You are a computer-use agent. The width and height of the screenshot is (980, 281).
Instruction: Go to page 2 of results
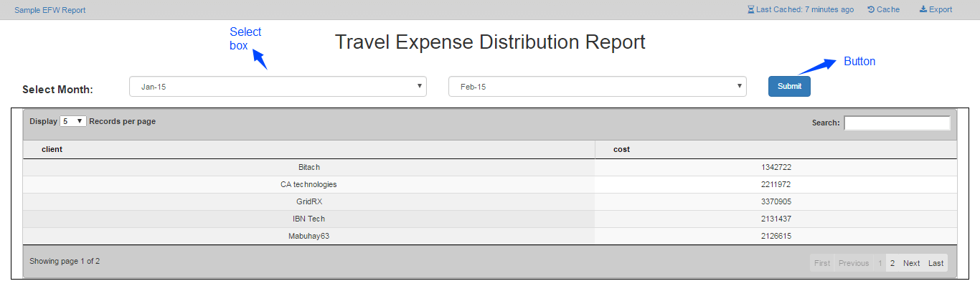click(x=892, y=263)
